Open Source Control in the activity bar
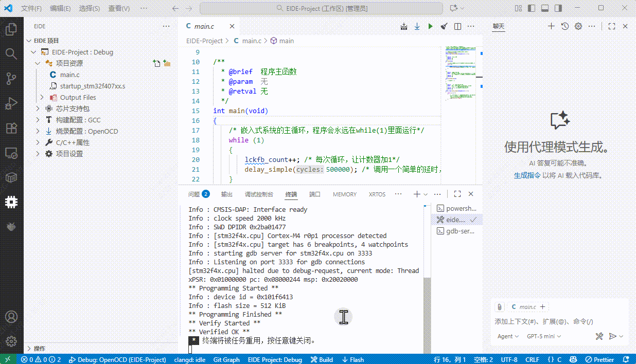The image size is (636, 364). coord(11,78)
